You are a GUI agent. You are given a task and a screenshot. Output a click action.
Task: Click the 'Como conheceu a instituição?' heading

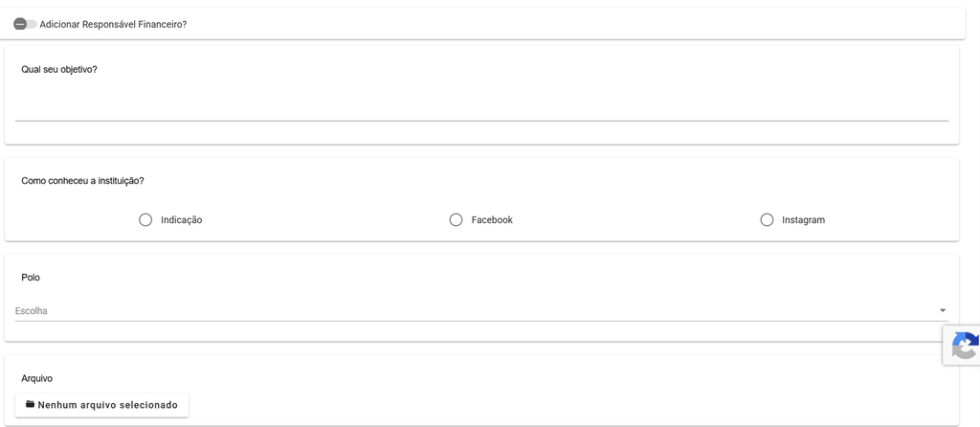[x=82, y=181]
